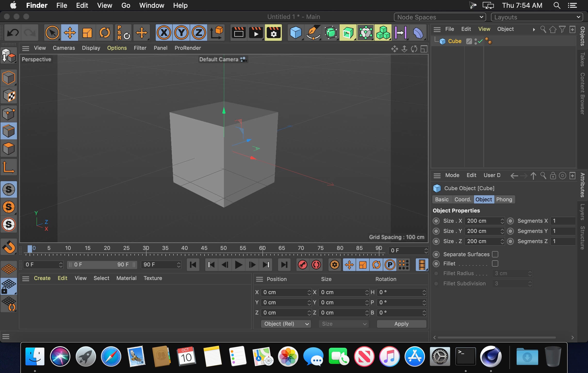Enable the Fillet checkbox
The image size is (588, 373).
495,263
